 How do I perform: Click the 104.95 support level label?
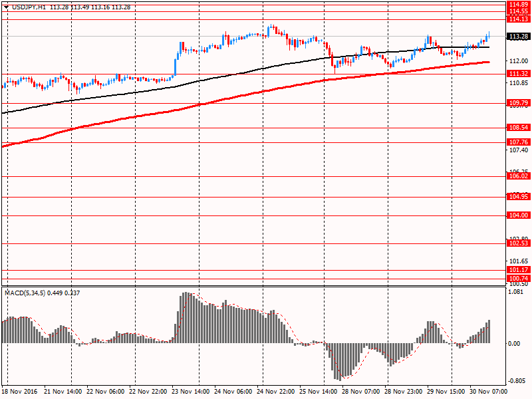(x=518, y=197)
